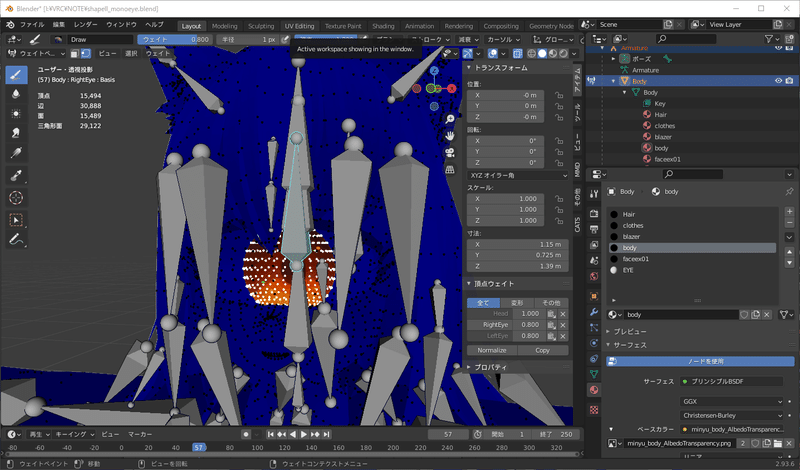Toggle camera view with camera icon
The height and width of the screenshot is (470, 800).
(449, 153)
